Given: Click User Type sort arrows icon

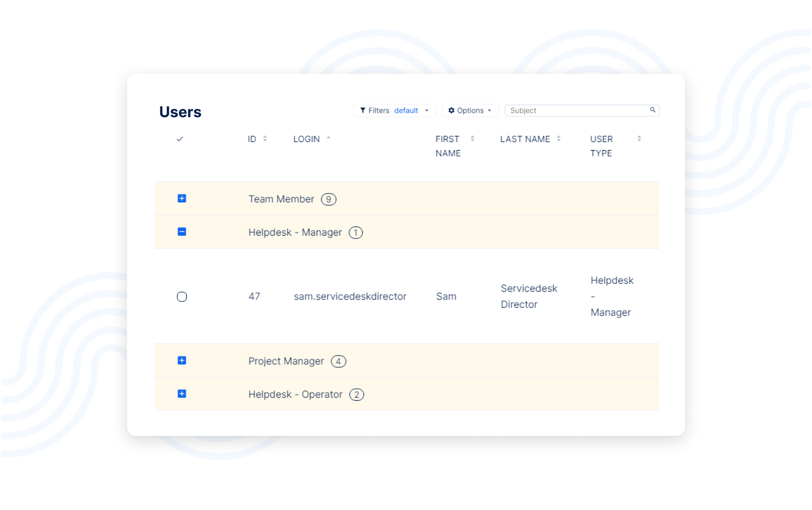Looking at the screenshot, I should point(639,138).
